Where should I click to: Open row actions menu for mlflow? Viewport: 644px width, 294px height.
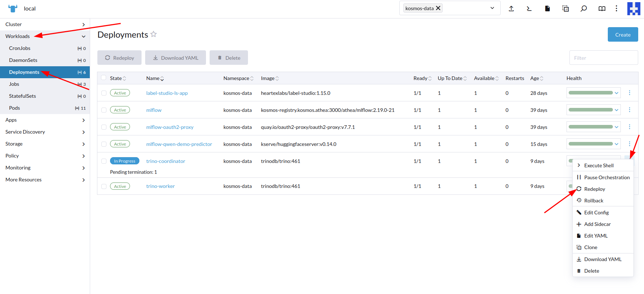point(630,110)
